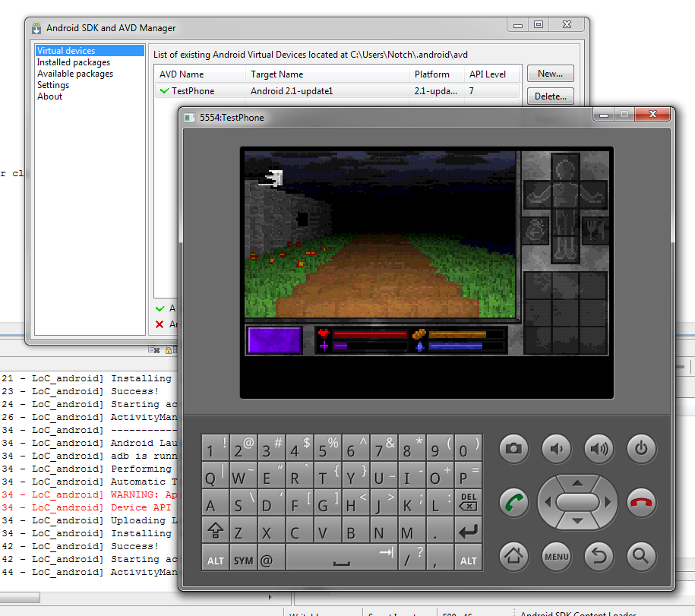
Task: Click the New... button in AVD Manager
Action: click(x=550, y=74)
